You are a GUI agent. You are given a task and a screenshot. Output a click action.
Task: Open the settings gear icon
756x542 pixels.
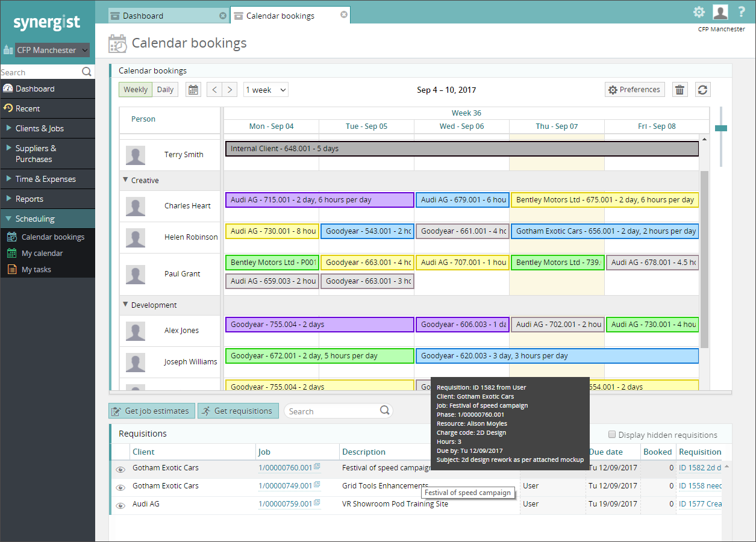coord(699,12)
